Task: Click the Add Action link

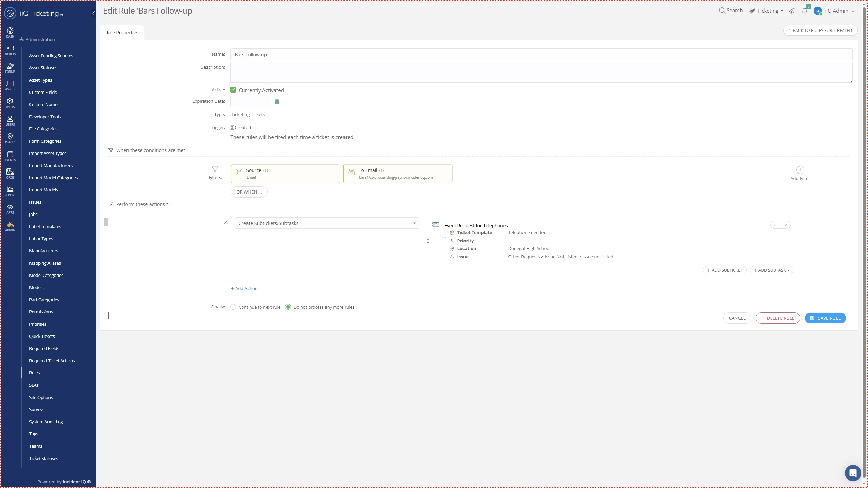Action: tap(244, 288)
